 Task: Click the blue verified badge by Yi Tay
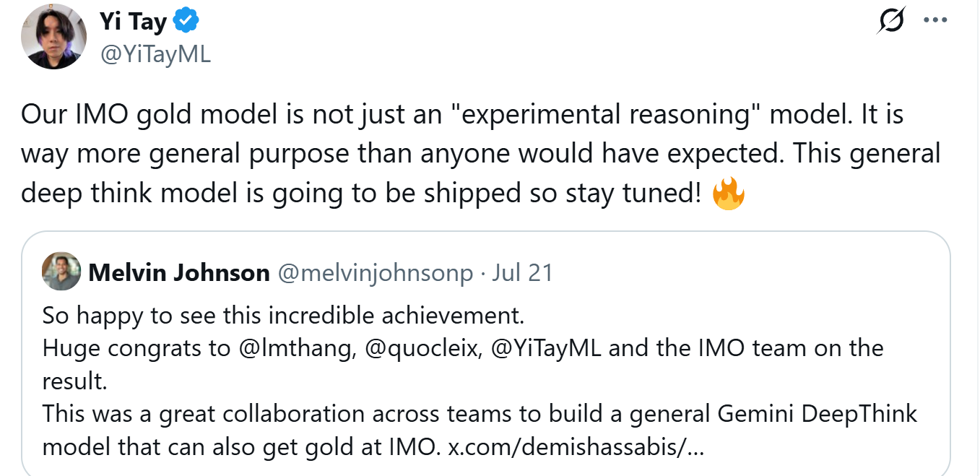coord(187,22)
